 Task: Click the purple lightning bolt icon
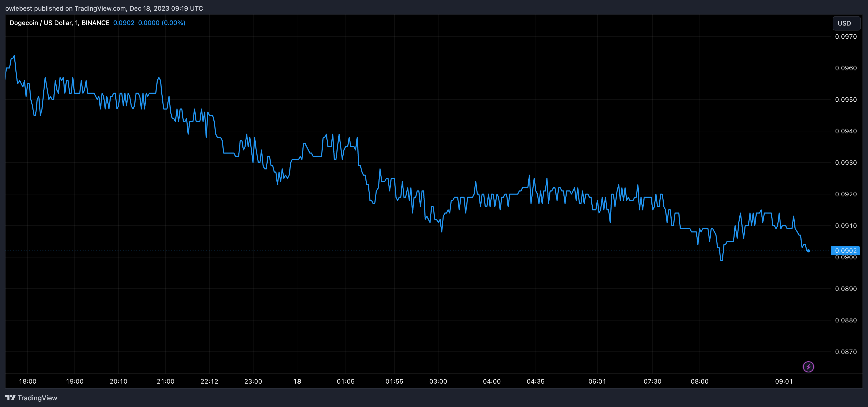coord(808,367)
